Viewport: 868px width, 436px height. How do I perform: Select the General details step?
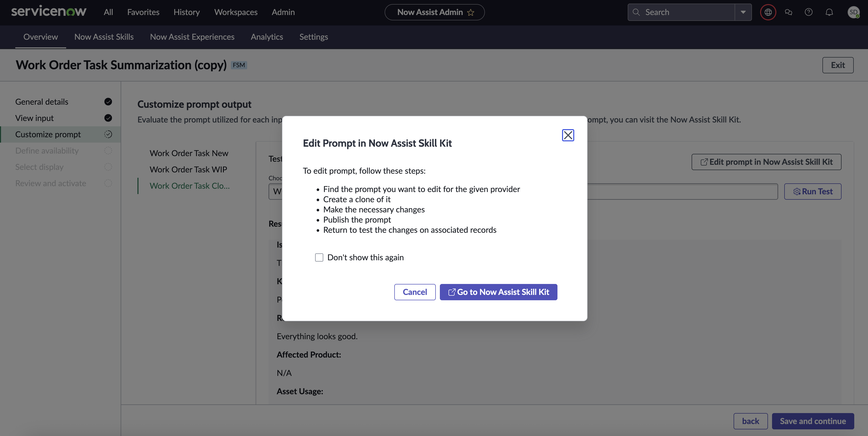point(61,102)
